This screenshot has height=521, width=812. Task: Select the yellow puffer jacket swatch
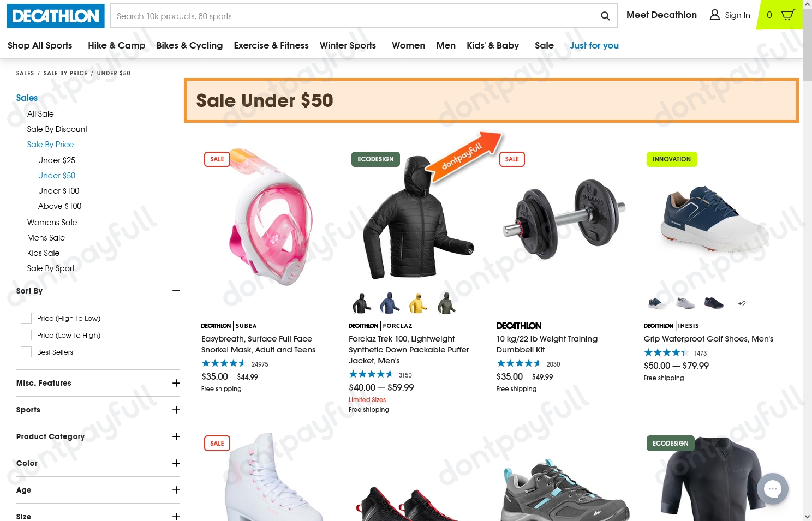[418, 303]
